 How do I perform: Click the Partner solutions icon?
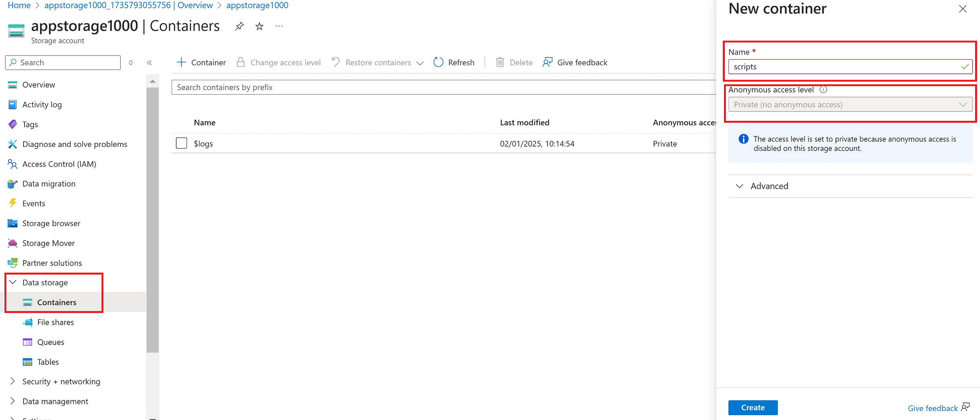click(x=13, y=263)
